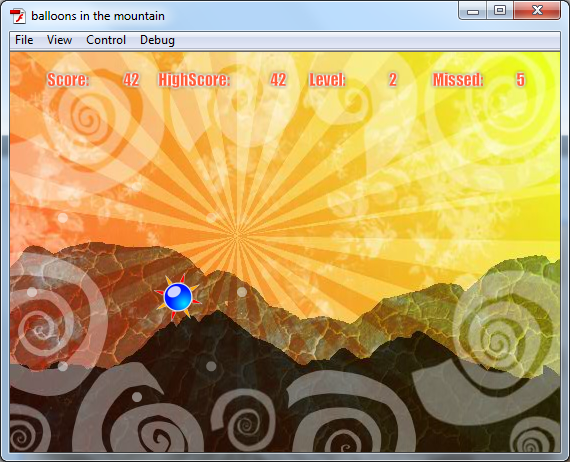Open the Control menu

(x=106, y=40)
